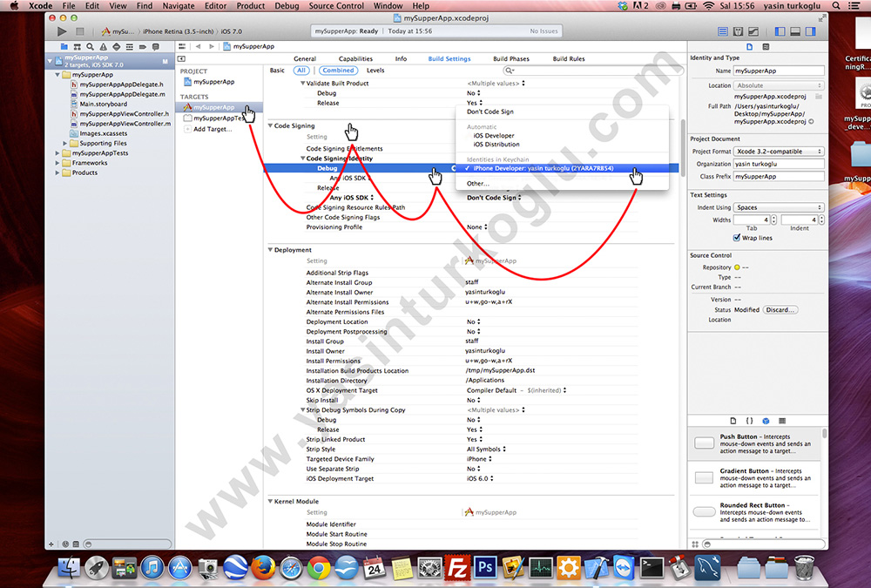Image resolution: width=871 pixels, height=588 pixels.
Task: Show the Object library cube icon
Action: [766, 421]
